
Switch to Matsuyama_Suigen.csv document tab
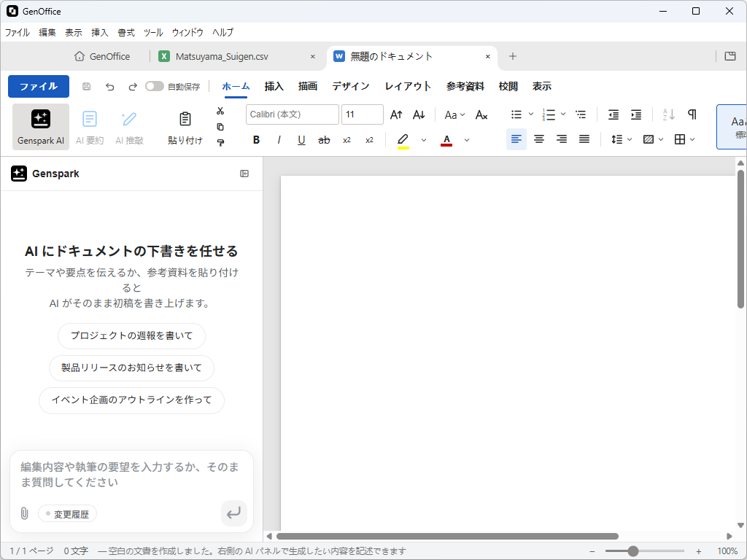[x=222, y=57]
